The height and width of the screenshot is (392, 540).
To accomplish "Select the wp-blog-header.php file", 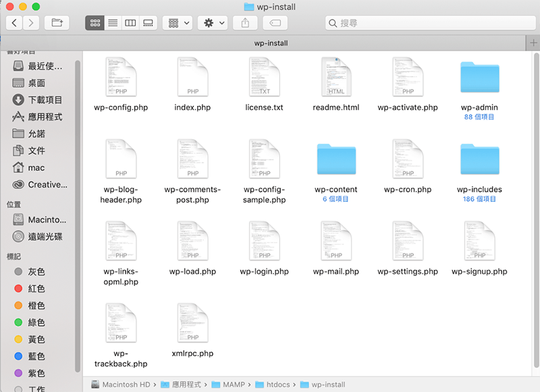I will coord(121,171).
